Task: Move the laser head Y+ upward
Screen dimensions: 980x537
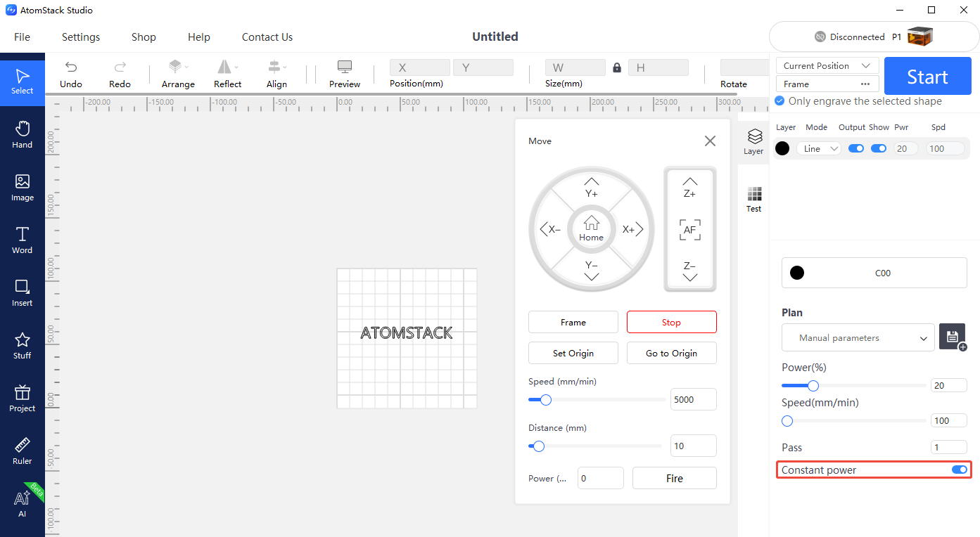Action: point(592,187)
